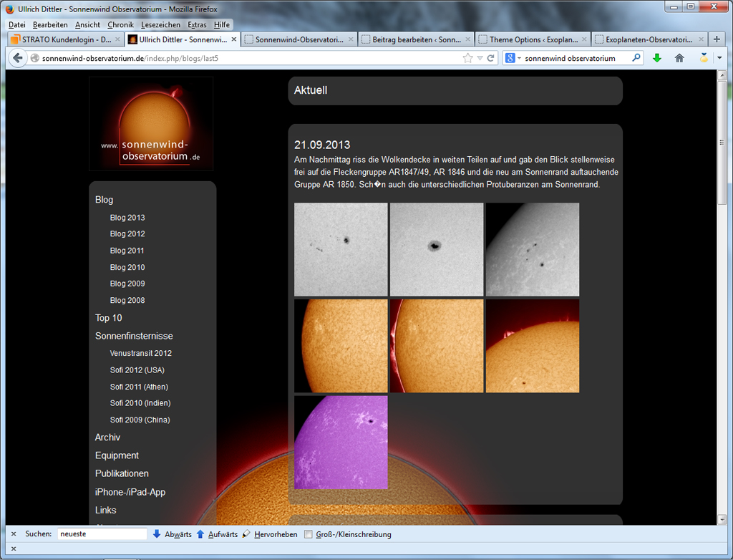
Task: Open the Lesezeichen menu
Action: point(160,25)
